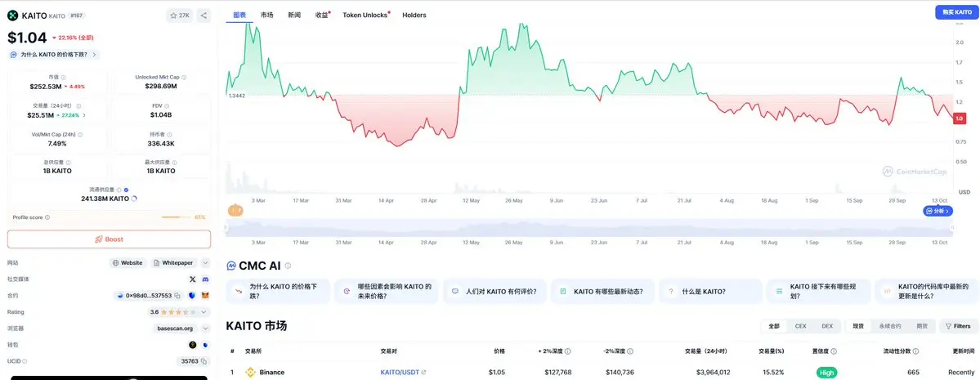Open the 分析 button on chart timeline
980x380 pixels.
(x=937, y=212)
